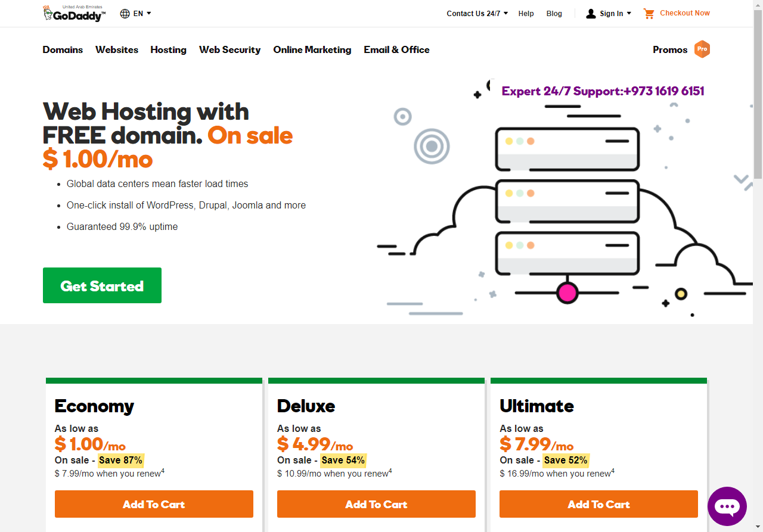Click the 'Save 87%' badge

[121, 460]
